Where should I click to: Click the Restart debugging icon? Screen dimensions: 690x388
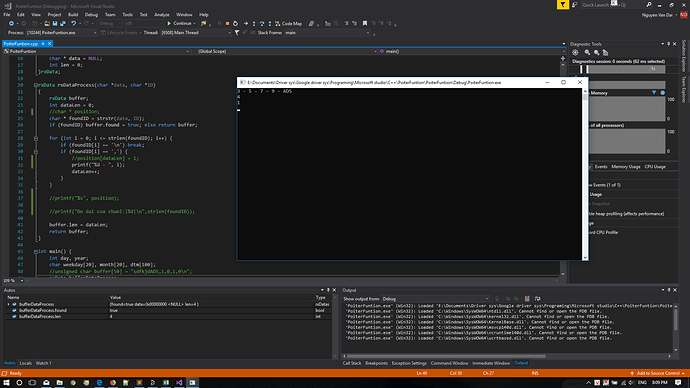point(235,23)
